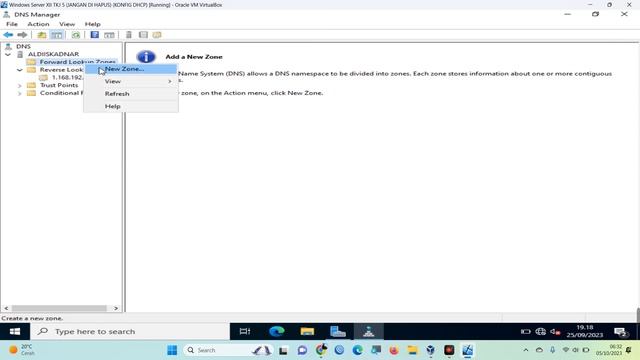Image resolution: width=640 pixels, height=360 pixels.
Task: Collapse the ALDIISKADNAR server node
Action: click(8, 54)
